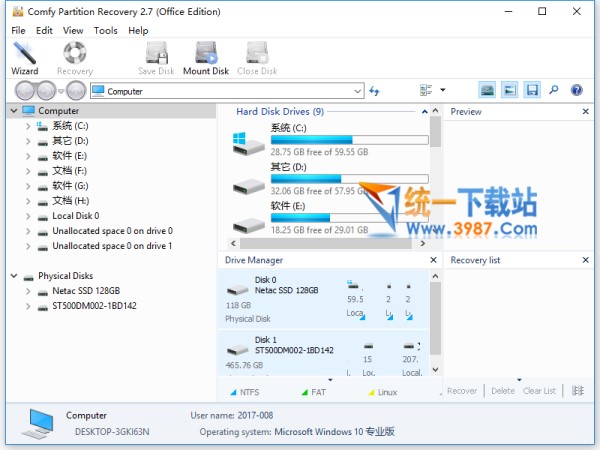The width and height of the screenshot is (600, 450).
Task: Select 软件 (G:) in the tree
Action: coord(70,186)
